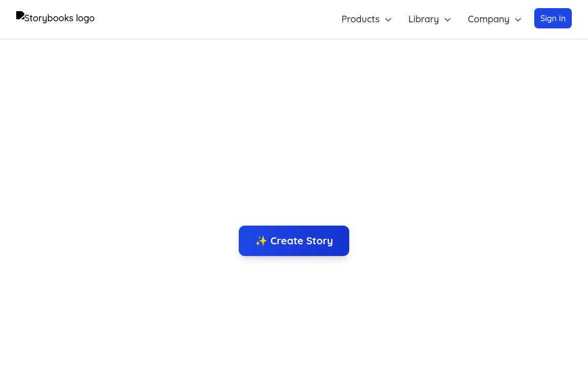Viewport: 588px width, 365px height.
Task: Click the sparkles icon on Create Story
Action: click(261, 241)
